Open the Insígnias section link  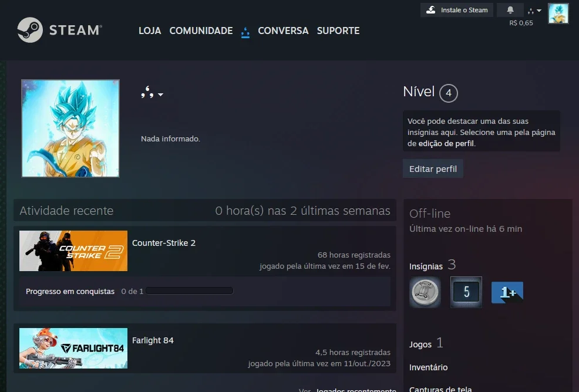tap(426, 266)
